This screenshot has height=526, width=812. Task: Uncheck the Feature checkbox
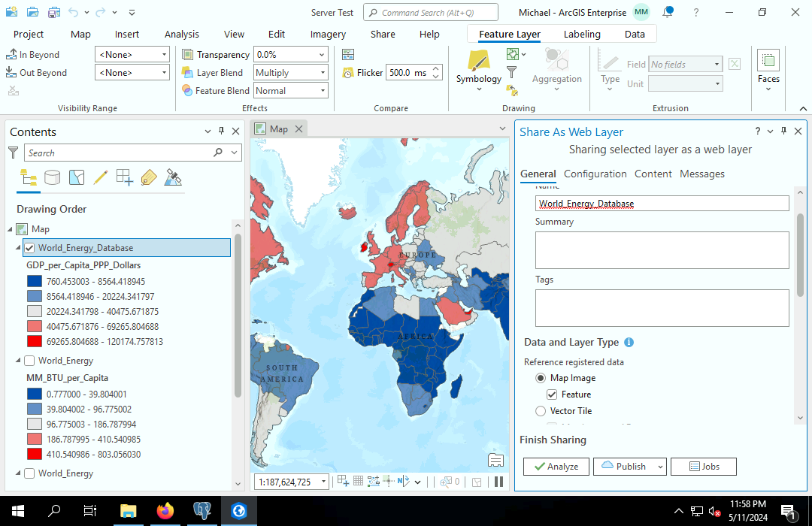pos(552,394)
